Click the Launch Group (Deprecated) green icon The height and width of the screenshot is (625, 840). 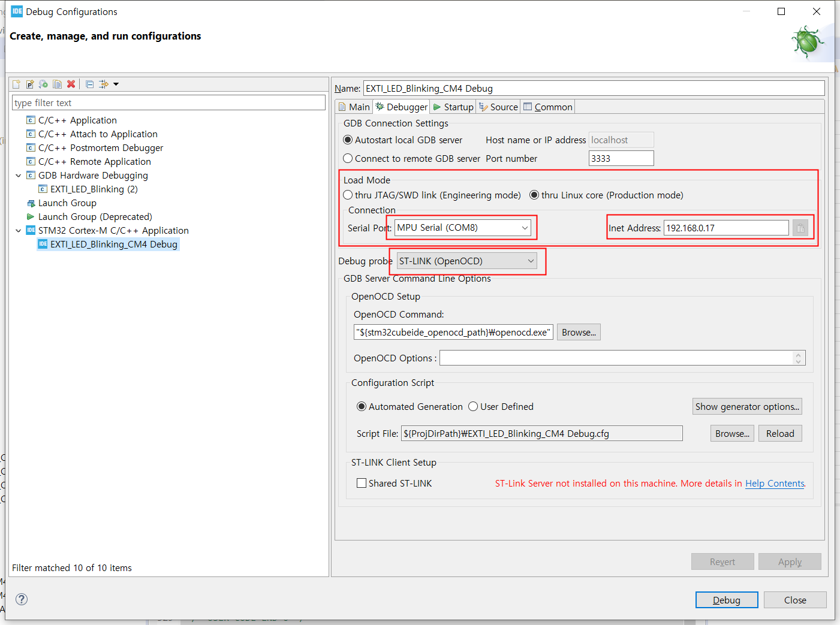(x=31, y=216)
